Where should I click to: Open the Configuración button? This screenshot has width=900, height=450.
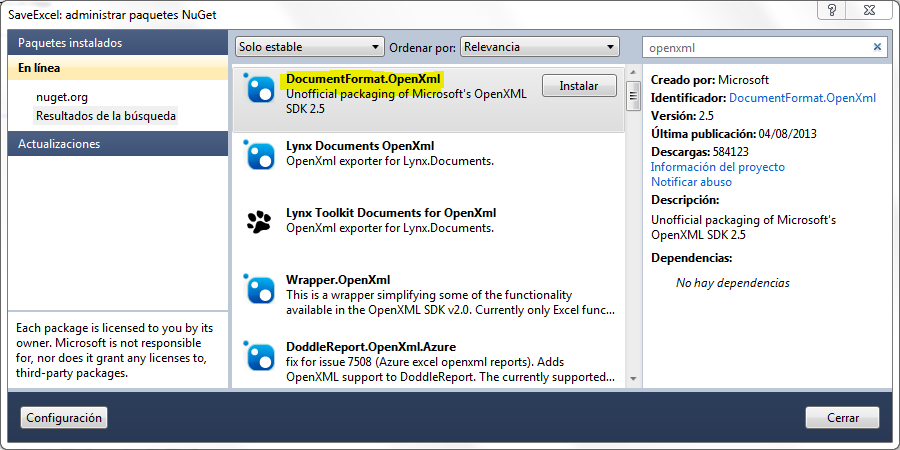[64, 418]
